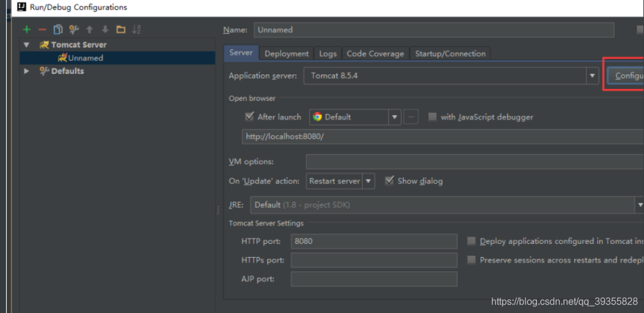644x313 pixels.
Task: Switch to the Deployment tab
Action: pyautogui.click(x=287, y=53)
